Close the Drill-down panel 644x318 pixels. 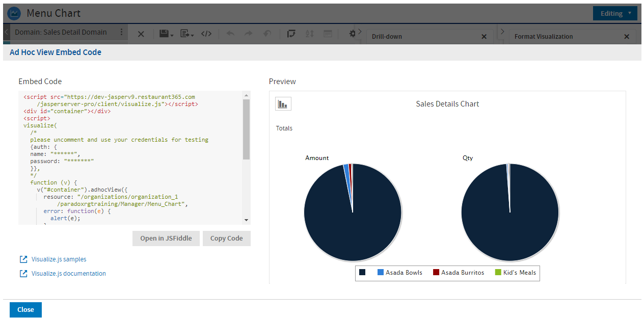484,37
